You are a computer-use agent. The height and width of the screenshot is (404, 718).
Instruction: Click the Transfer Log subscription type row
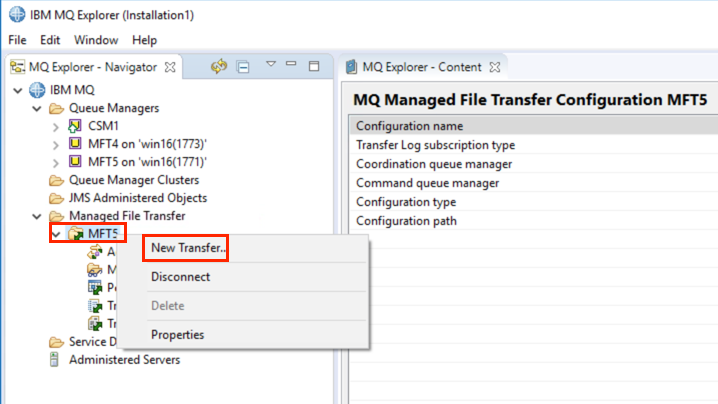click(533, 145)
